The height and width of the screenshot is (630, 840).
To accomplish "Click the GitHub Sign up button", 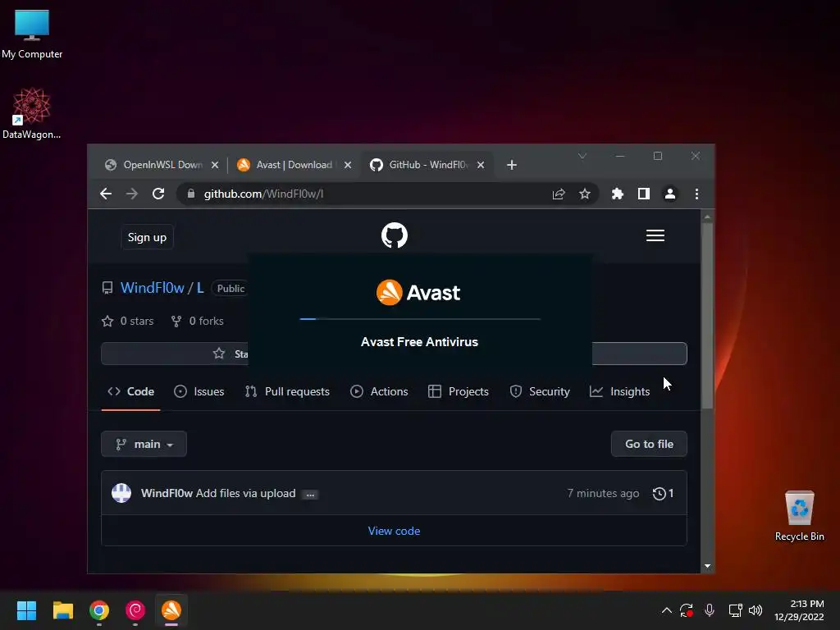I will click(148, 237).
